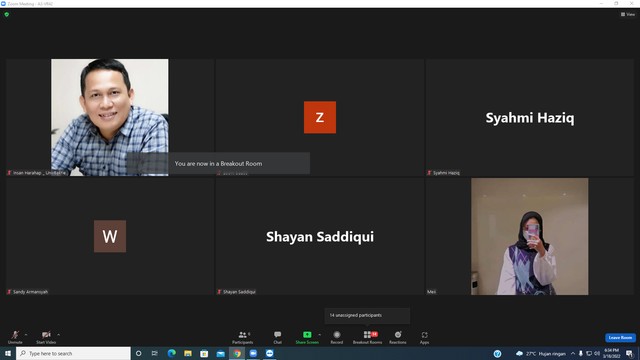Expand Share Screen options arrow
640x360 pixels.
pyautogui.click(x=320, y=335)
